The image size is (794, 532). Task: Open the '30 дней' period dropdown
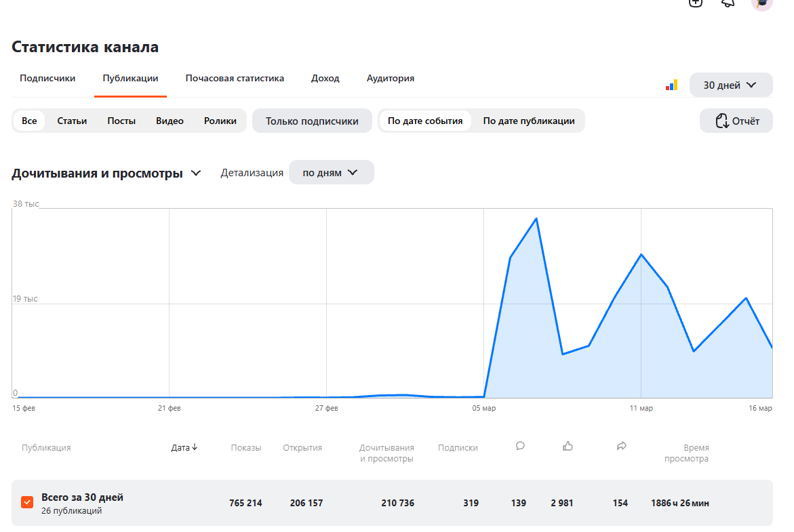730,85
